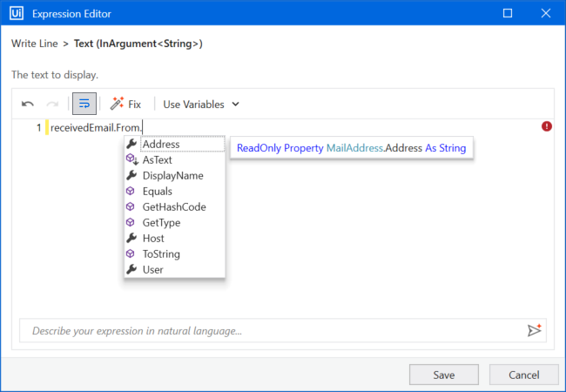The height and width of the screenshot is (392, 566).
Task: Choose GetType from the suggestion list
Action: tap(161, 222)
